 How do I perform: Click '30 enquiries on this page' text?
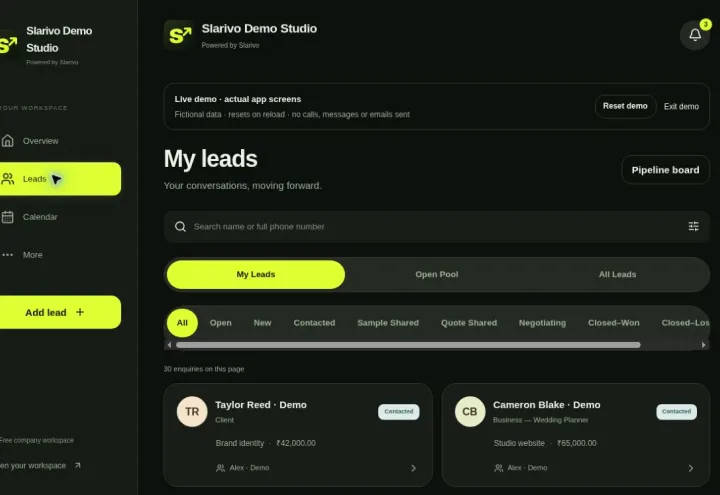(x=204, y=369)
